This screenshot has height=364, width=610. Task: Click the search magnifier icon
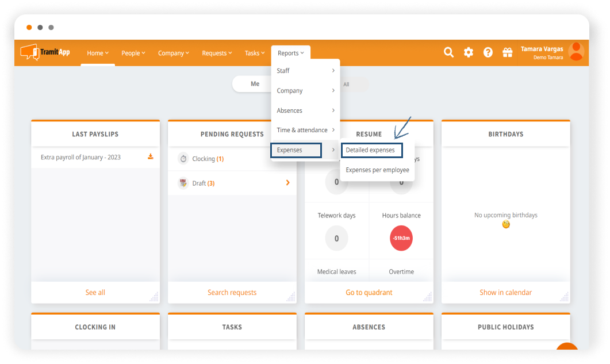(x=448, y=52)
